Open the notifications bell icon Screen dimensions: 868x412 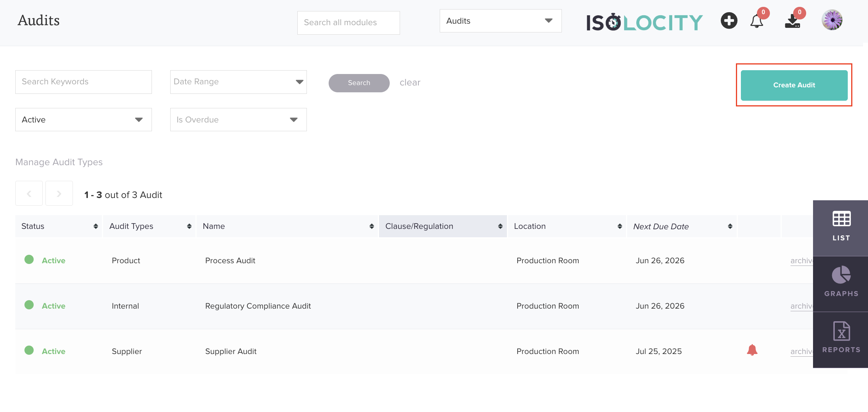757,21
